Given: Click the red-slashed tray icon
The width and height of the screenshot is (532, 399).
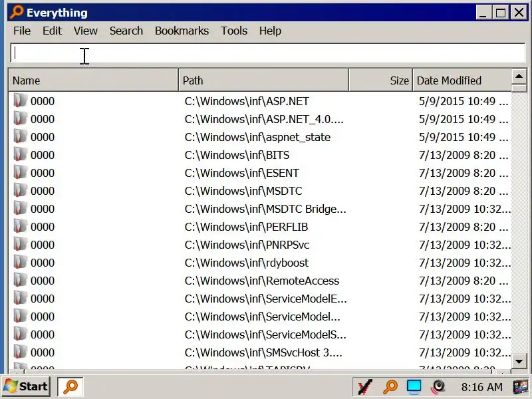Looking at the screenshot, I should pos(365,387).
